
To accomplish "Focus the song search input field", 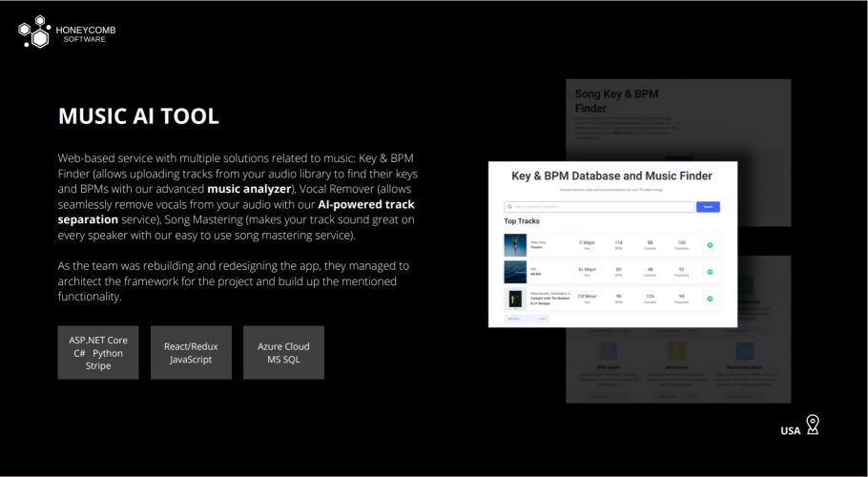I will click(599, 207).
